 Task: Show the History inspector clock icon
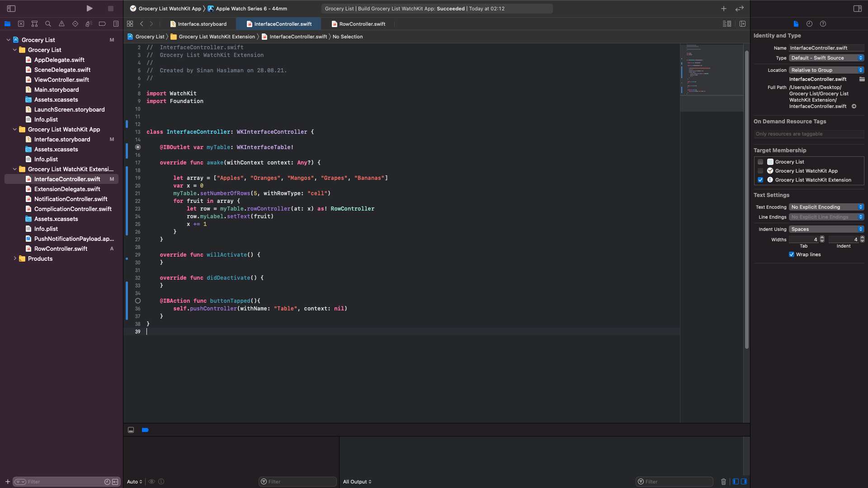pos(809,23)
